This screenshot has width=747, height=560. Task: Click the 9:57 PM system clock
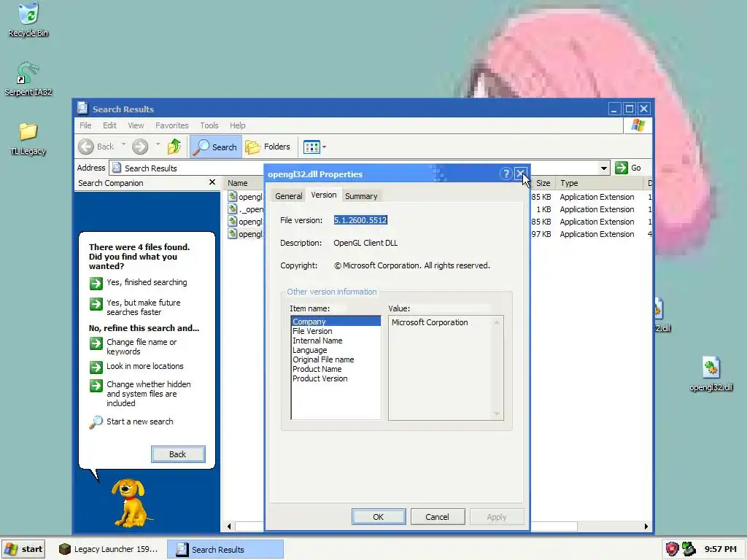(720, 549)
